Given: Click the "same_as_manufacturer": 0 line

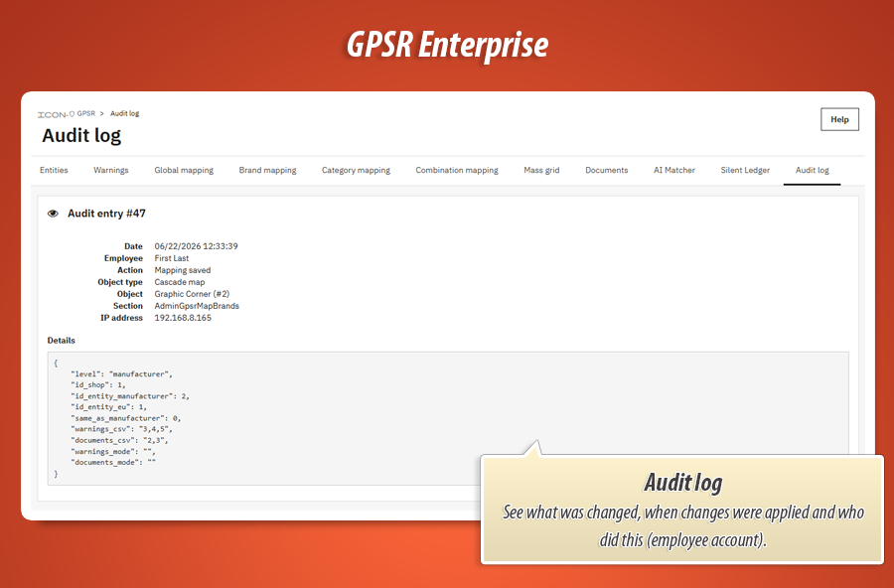Looking at the screenshot, I should pos(126,418).
